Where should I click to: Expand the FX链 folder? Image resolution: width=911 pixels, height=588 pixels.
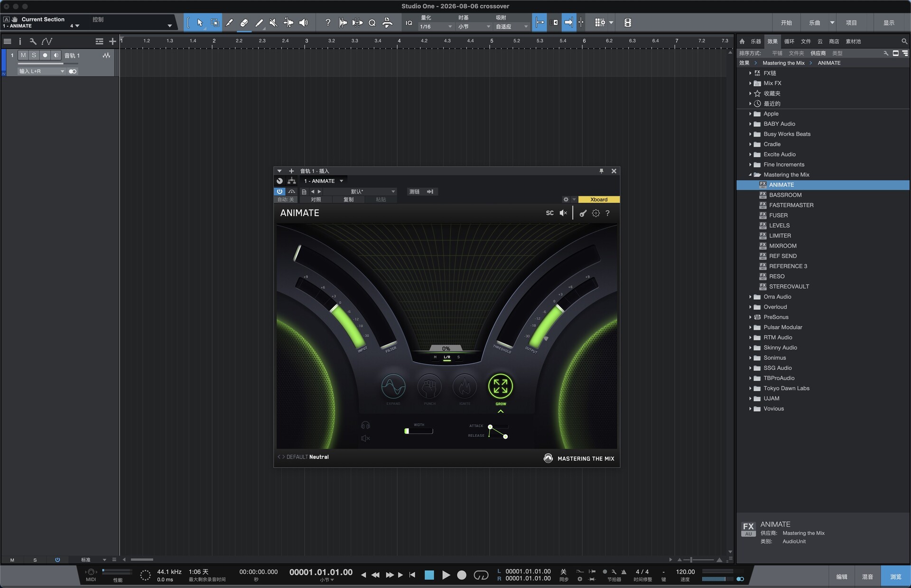750,73
